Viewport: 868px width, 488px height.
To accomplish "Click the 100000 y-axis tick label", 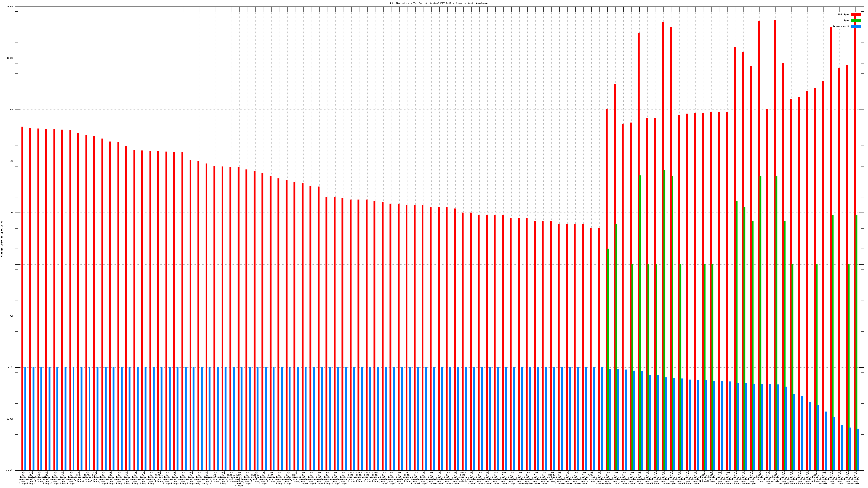I will coord(10,7).
